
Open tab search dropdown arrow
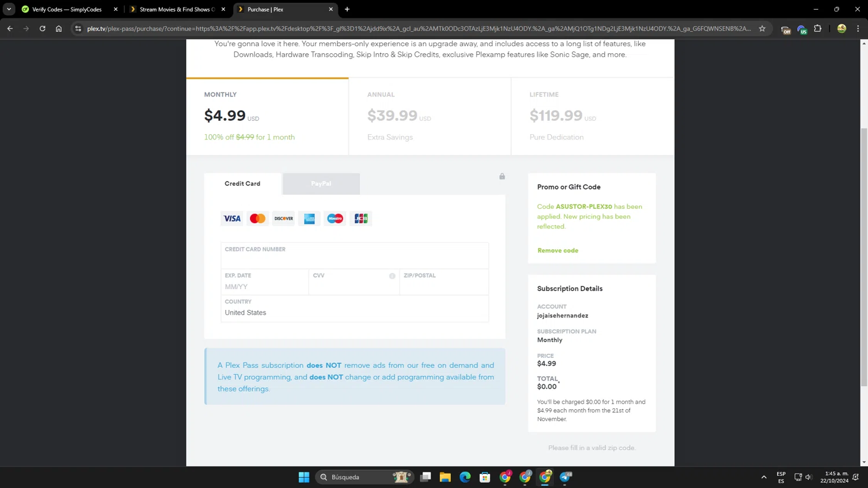coord(9,9)
